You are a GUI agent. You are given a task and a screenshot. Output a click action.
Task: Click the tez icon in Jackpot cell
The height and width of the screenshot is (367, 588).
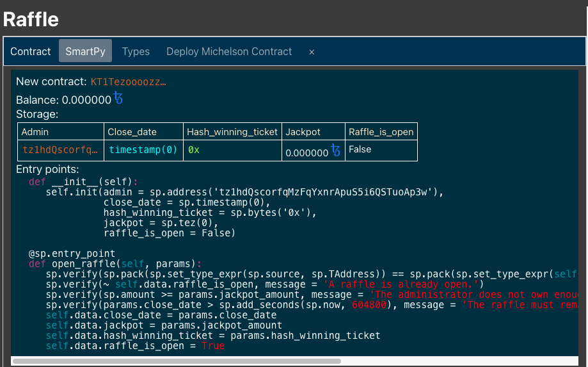336,151
